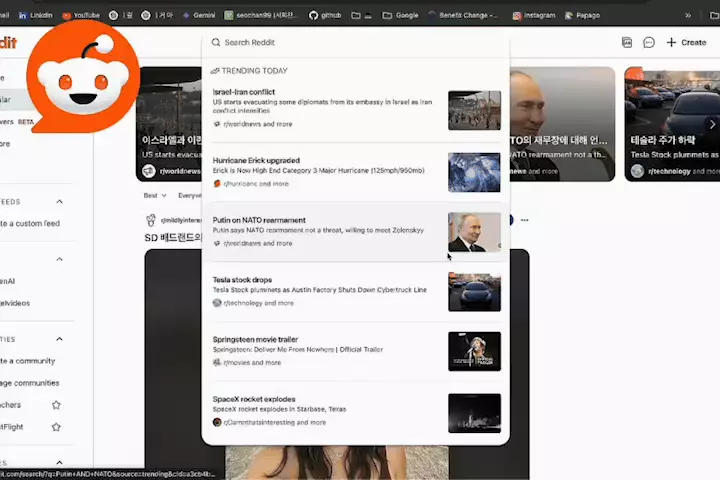The image size is (720, 480).
Task: Collapse the sidebar section above enAI
Action: tap(59, 259)
